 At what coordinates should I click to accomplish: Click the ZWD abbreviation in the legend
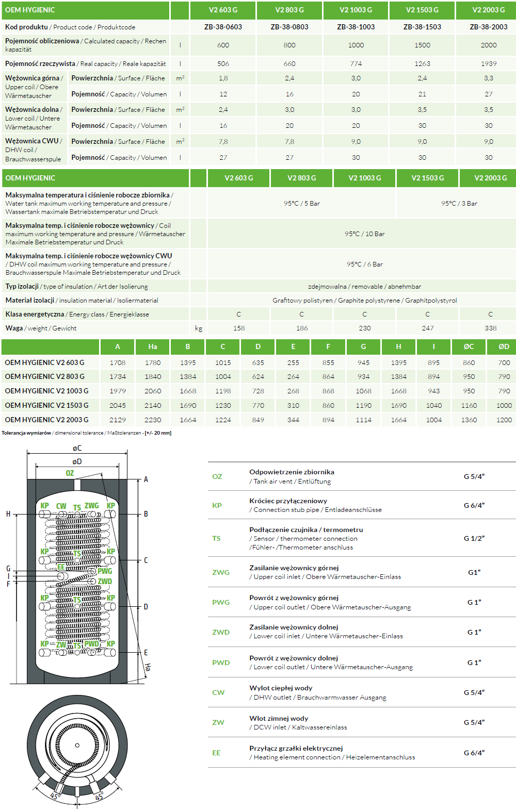click(221, 632)
